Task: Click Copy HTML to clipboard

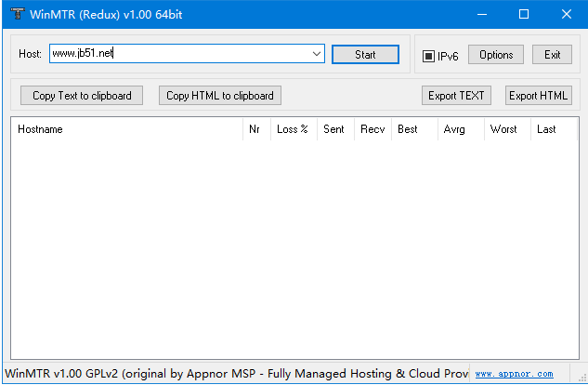Action: coord(220,95)
